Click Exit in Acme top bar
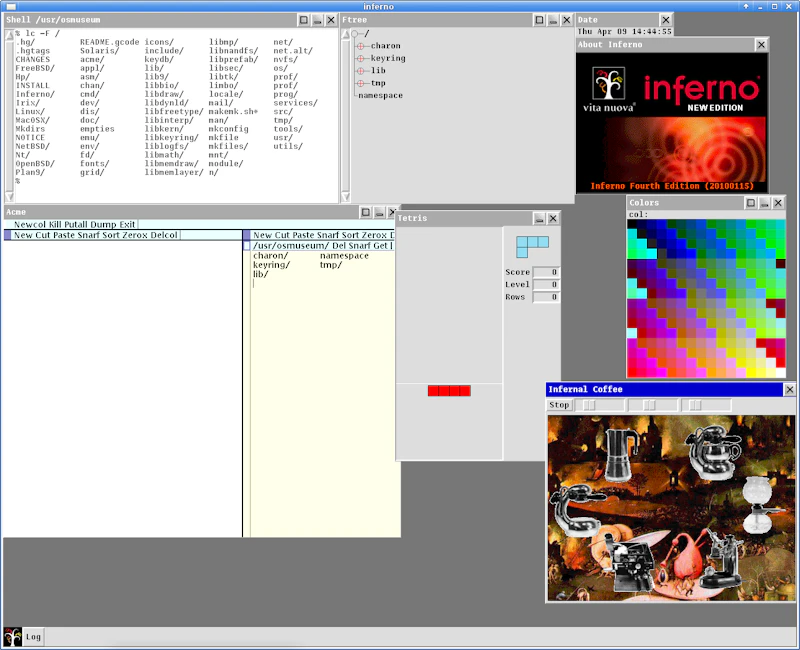The image size is (800, 650). click(x=128, y=224)
